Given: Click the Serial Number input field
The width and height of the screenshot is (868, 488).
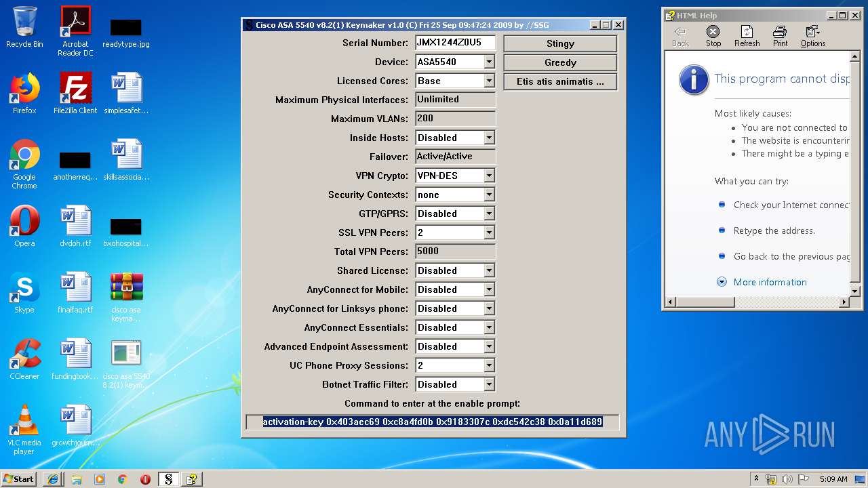Looking at the screenshot, I should [x=455, y=43].
